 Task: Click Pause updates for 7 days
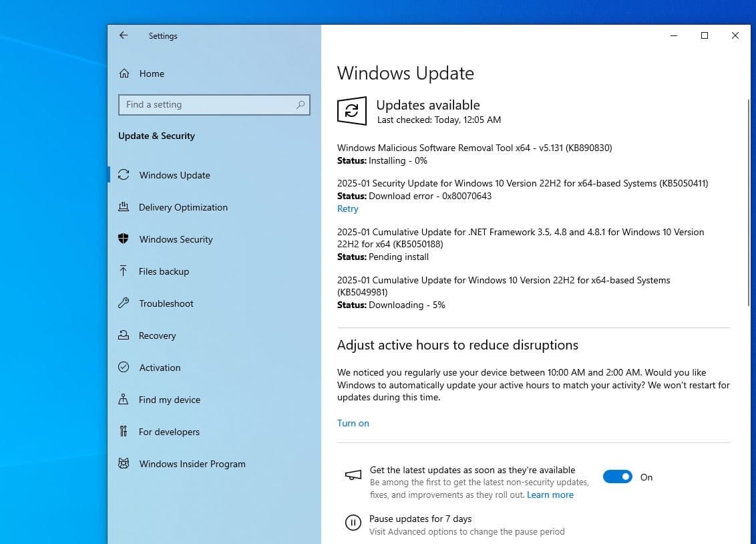(x=420, y=519)
